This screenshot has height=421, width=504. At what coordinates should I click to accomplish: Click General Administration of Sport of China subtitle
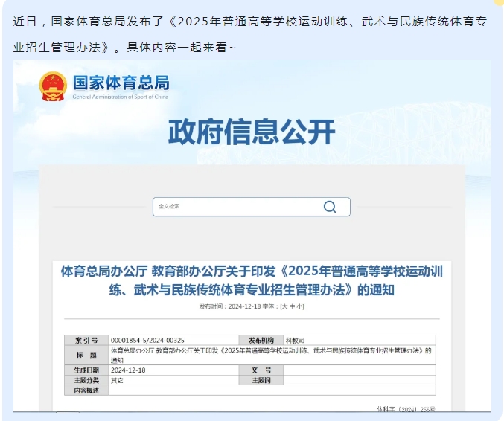121,97
